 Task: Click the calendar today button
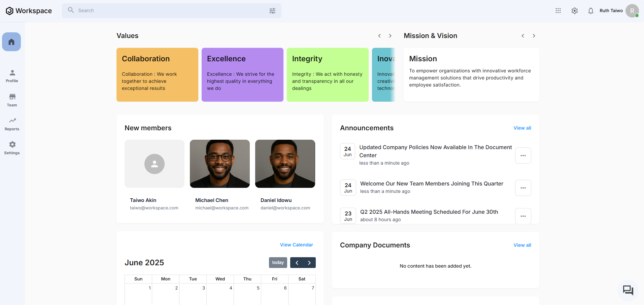coord(278,263)
